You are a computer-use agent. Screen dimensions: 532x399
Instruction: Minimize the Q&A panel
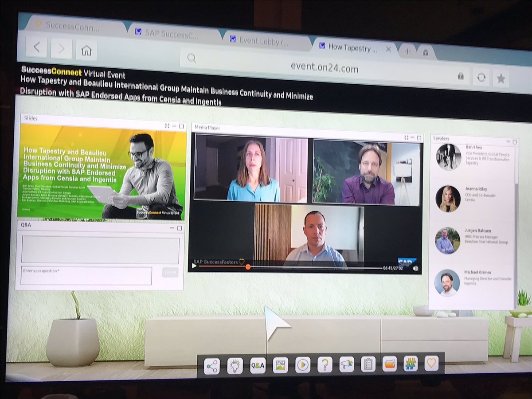[x=172, y=228]
